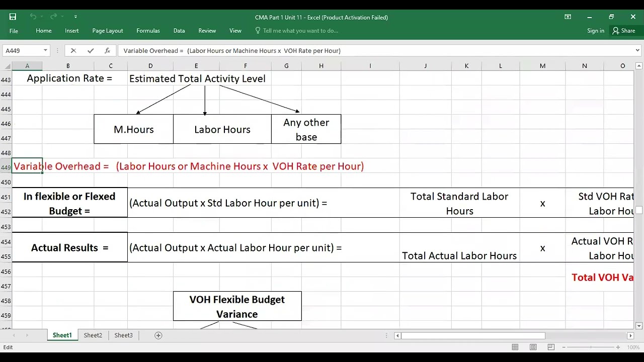Click the red Variable Overhead formula text
Viewport: 644px width, 362px height.
[x=189, y=166]
